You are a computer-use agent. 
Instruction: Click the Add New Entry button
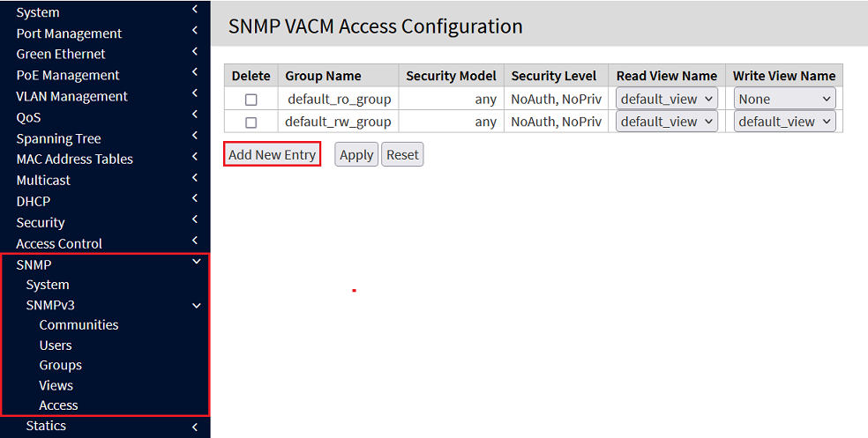pyautogui.click(x=272, y=154)
